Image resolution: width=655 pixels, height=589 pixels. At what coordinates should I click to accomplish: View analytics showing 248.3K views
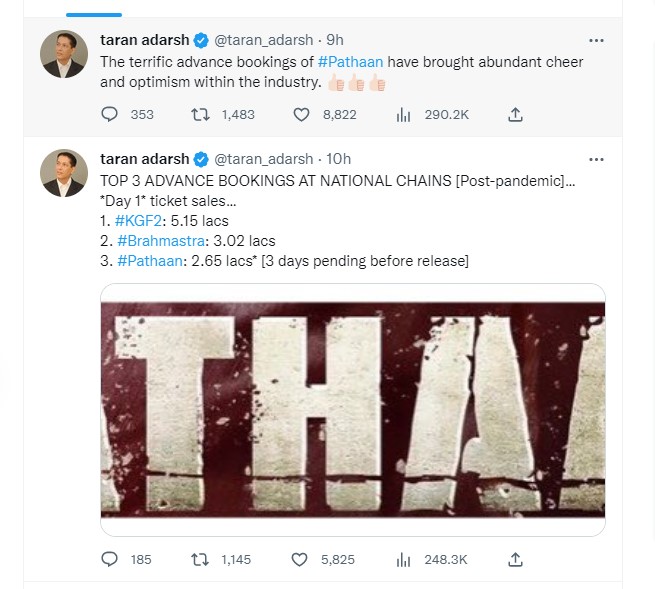tap(404, 559)
